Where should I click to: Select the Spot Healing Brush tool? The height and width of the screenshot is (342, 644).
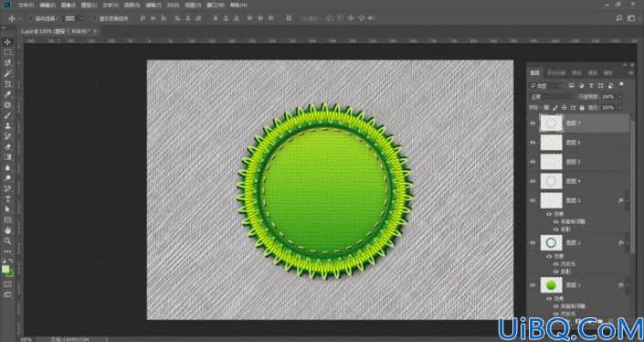(8, 105)
